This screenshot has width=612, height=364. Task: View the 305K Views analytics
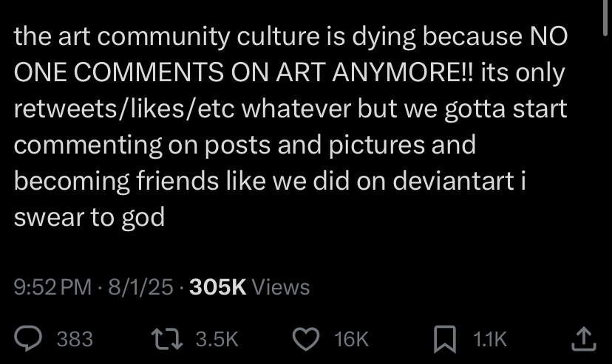[249, 287]
